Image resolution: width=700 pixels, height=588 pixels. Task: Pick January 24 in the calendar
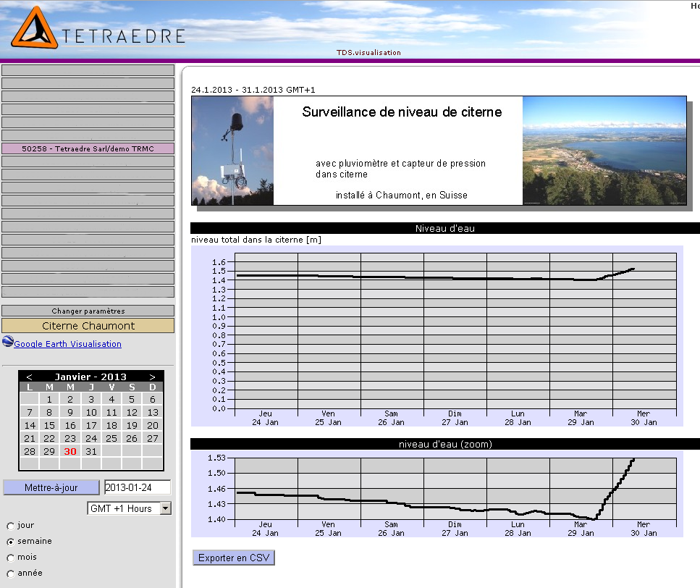[x=91, y=438]
